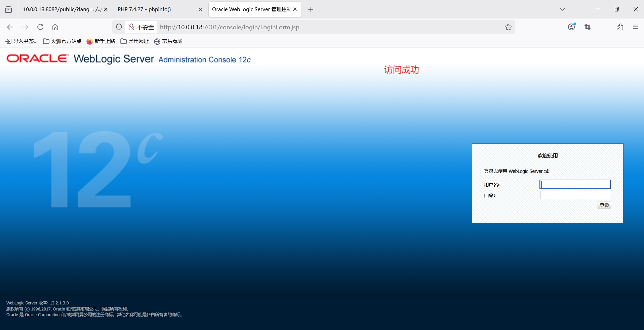The image size is (644, 330).
Task: Open the Extensions puzzle icon
Action: pyautogui.click(x=620, y=27)
